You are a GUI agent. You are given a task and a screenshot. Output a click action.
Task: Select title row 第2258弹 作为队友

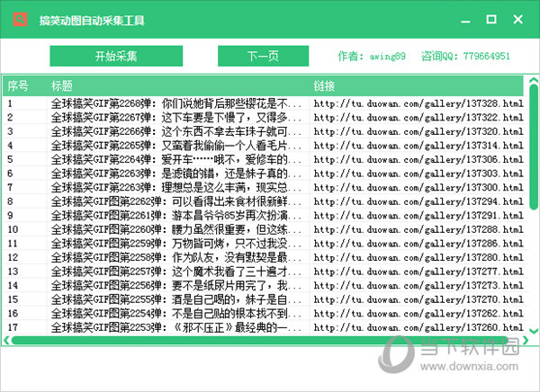176,257
